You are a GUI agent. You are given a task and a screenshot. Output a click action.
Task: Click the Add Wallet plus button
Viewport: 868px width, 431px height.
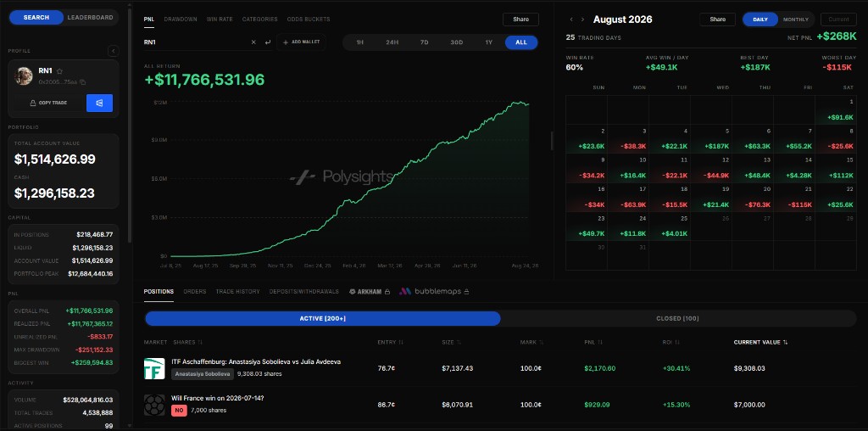click(x=301, y=42)
